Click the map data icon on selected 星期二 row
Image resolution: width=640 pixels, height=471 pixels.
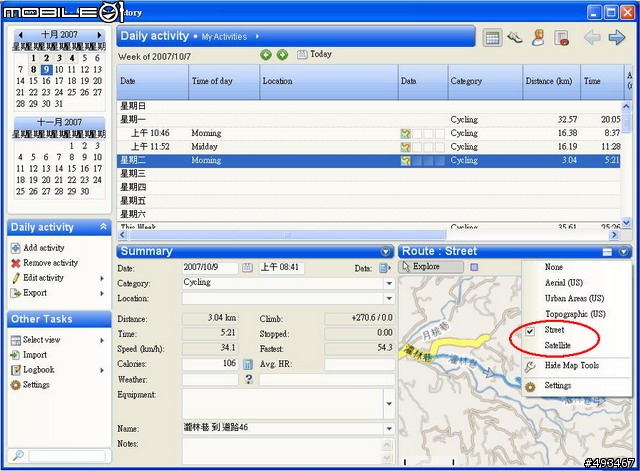[405, 161]
